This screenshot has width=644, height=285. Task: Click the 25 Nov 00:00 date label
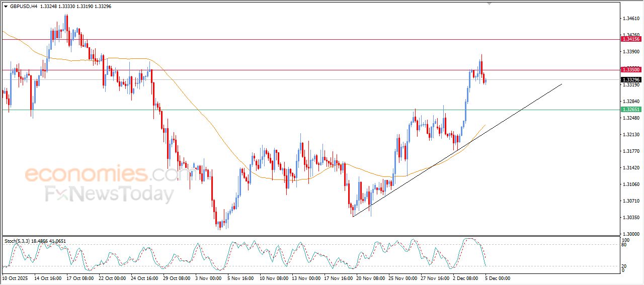pos(403,277)
